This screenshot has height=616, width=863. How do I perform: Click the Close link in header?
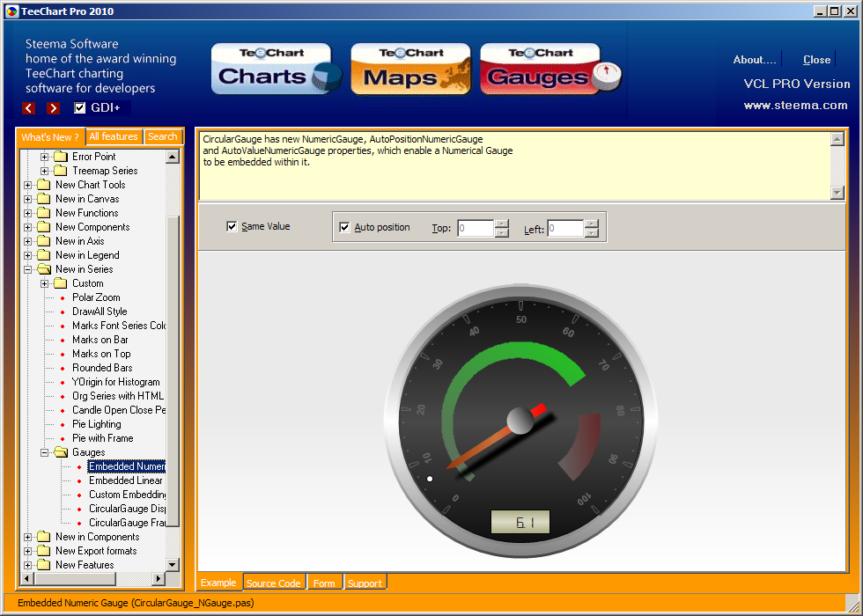pos(817,60)
